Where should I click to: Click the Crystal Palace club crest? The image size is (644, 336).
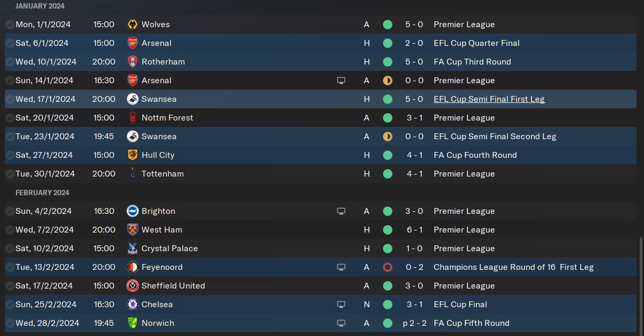[x=132, y=249]
